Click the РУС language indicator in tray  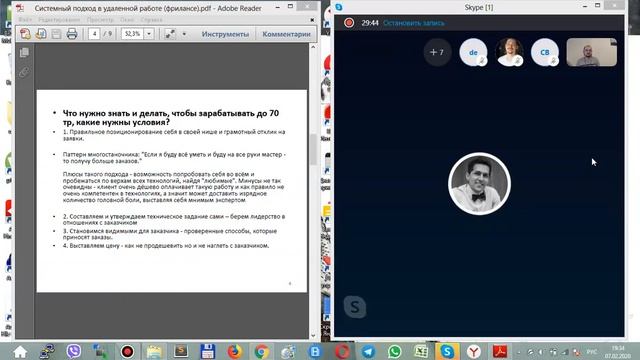pos(591,352)
